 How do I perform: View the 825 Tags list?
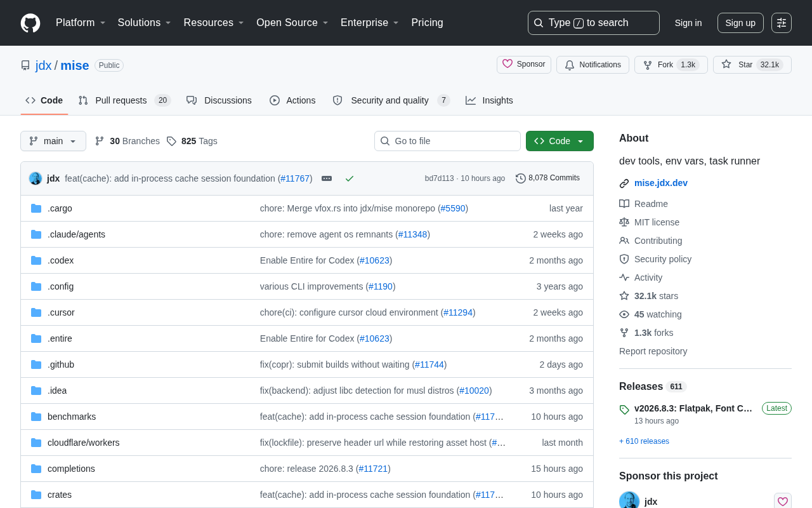(192, 141)
